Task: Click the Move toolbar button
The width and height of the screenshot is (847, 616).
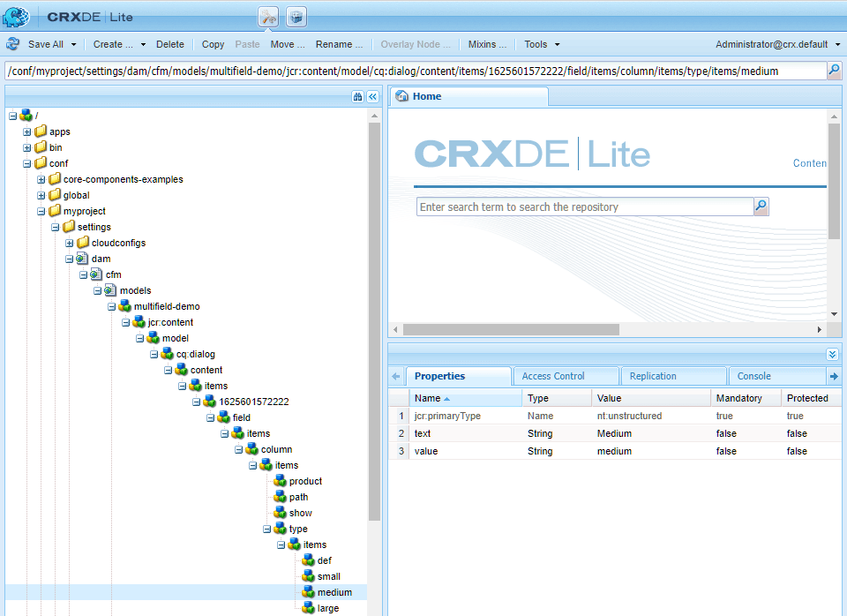Action: point(288,44)
